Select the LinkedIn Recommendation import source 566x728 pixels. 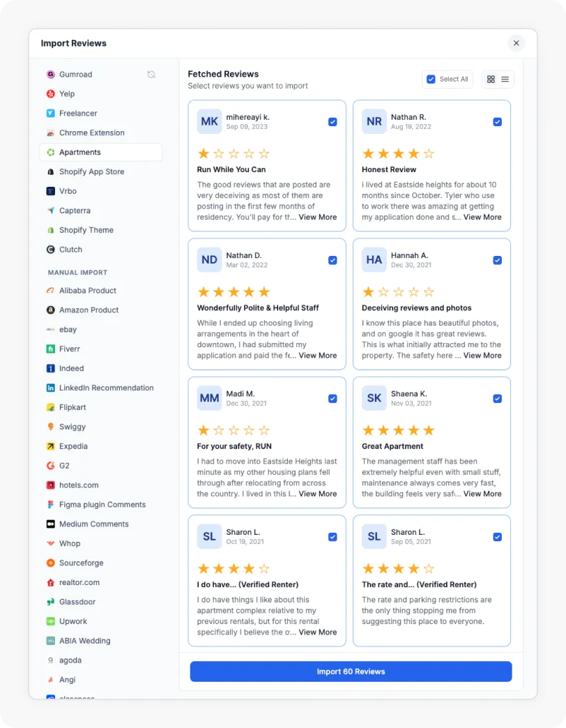(x=106, y=388)
